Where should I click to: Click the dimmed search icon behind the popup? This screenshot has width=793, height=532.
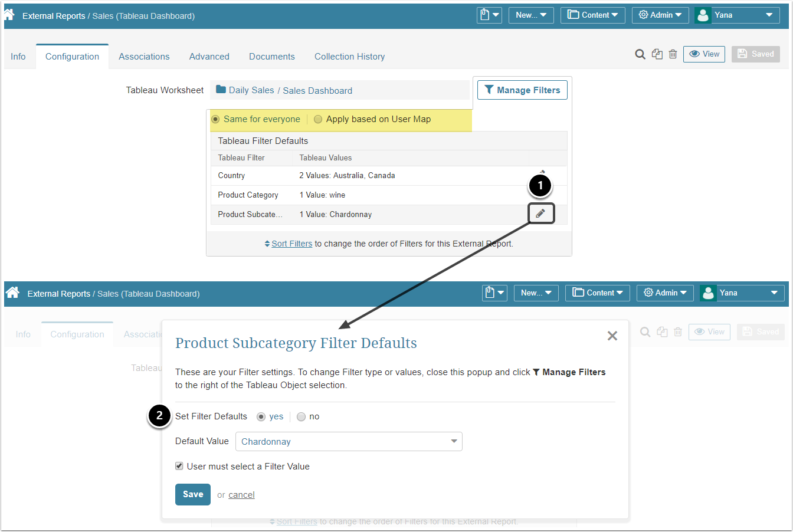[x=645, y=332]
